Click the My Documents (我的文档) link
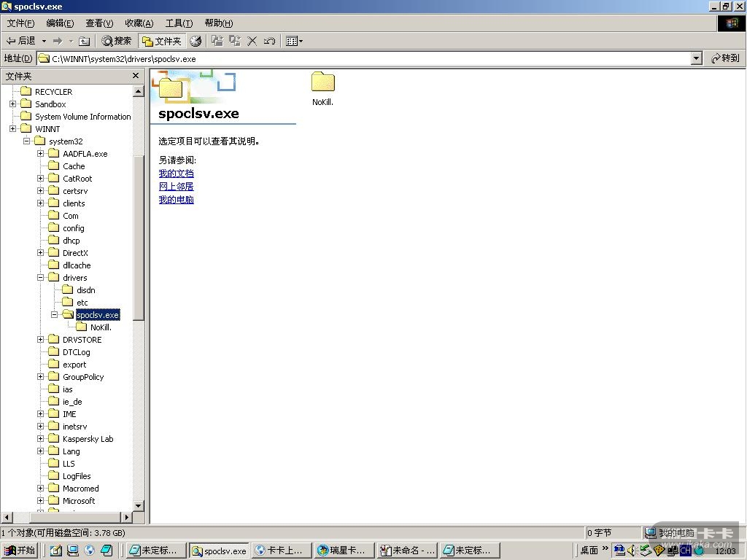Viewport: 747px width, 560px height. (x=177, y=174)
